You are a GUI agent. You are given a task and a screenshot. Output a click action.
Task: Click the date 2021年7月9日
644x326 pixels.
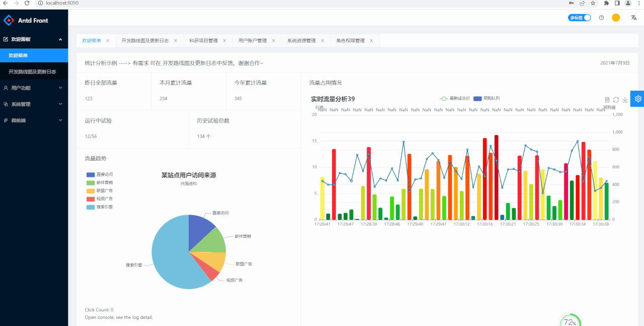coord(615,63)
